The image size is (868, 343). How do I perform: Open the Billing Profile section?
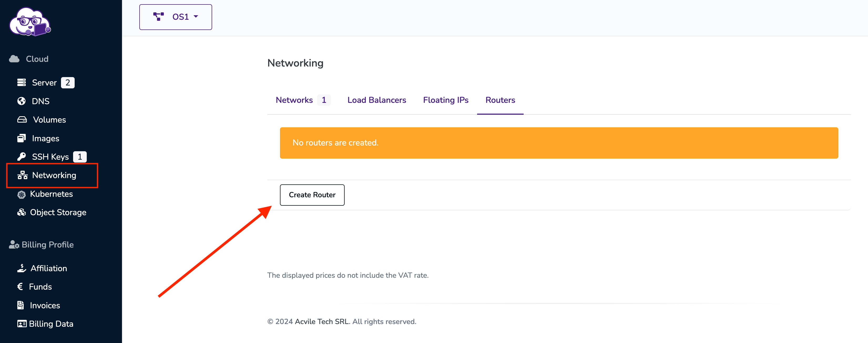pyautogui.click(x=42, y=245)
